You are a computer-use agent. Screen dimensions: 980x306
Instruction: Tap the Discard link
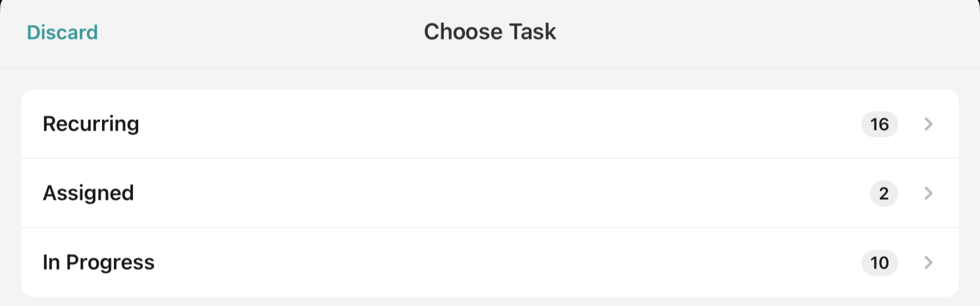point(62,32)
